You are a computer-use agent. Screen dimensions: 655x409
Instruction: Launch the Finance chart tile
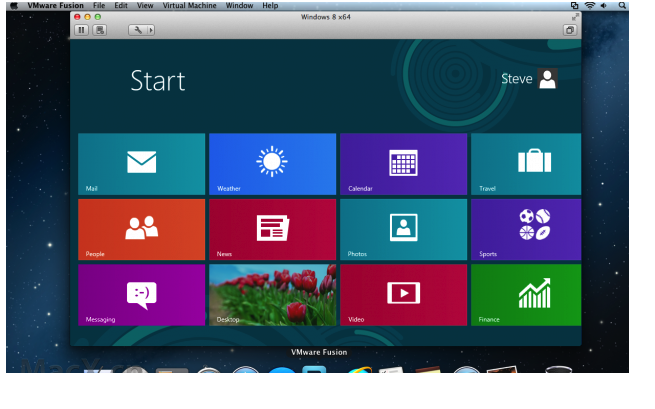point(526,294)
